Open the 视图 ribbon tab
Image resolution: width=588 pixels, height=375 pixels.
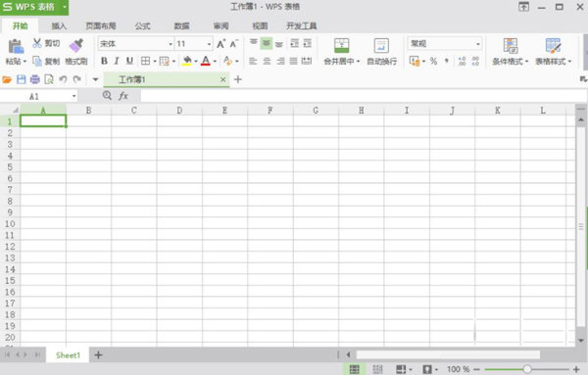pos(260,25)
